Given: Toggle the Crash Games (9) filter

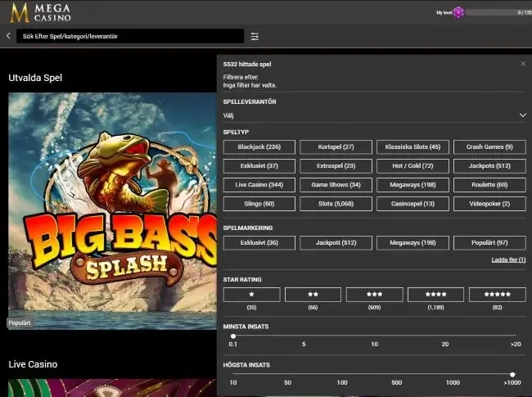Looking at the screenshot, I should click(x=489, y=147).
